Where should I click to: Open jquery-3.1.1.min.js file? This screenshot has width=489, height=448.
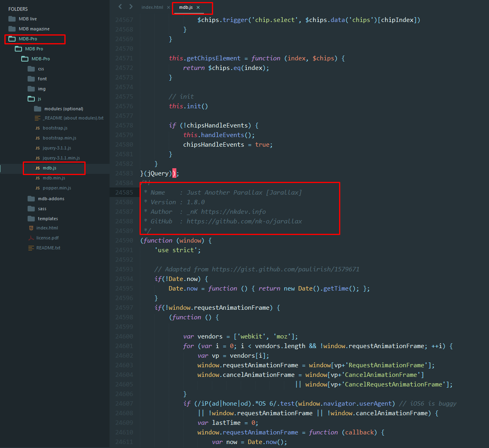[61, 158]
